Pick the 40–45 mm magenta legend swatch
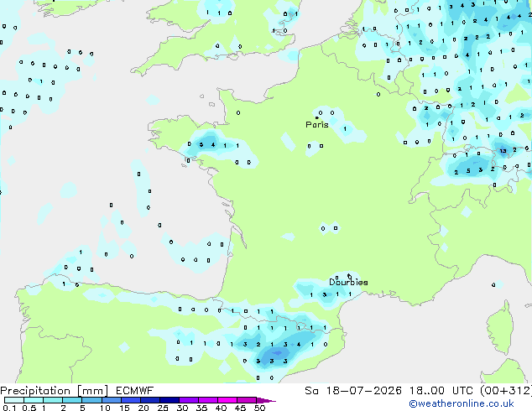532x411 pixels. (227, 400)
